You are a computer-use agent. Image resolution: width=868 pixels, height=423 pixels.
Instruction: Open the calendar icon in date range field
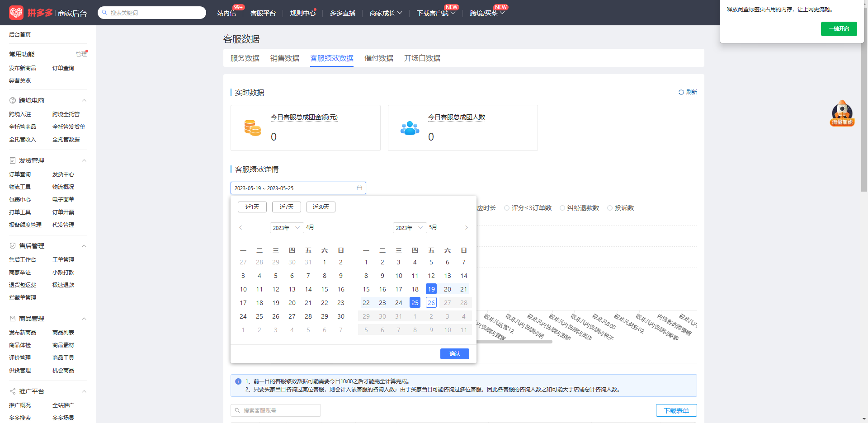(359, 188)
